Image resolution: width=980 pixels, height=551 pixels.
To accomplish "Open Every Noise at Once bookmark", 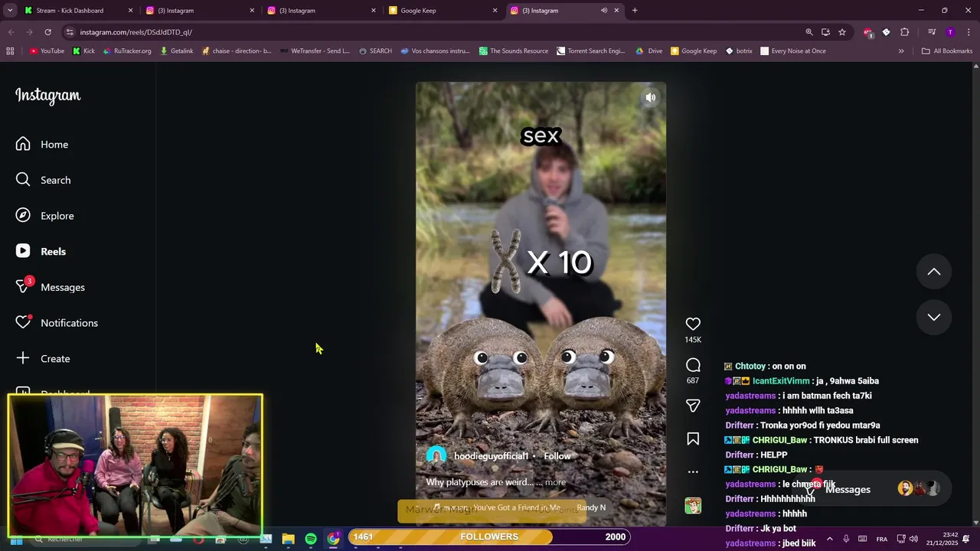I will coord(793,51).
